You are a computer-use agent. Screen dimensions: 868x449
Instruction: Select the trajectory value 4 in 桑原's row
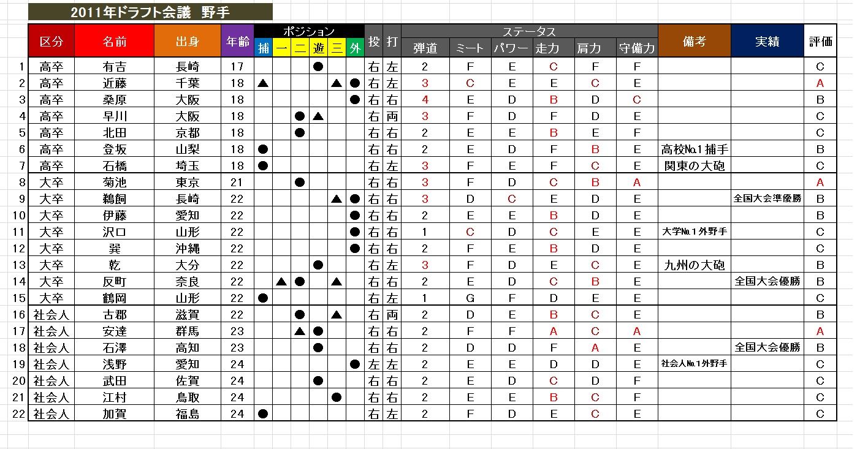click(x=425, y=100)
